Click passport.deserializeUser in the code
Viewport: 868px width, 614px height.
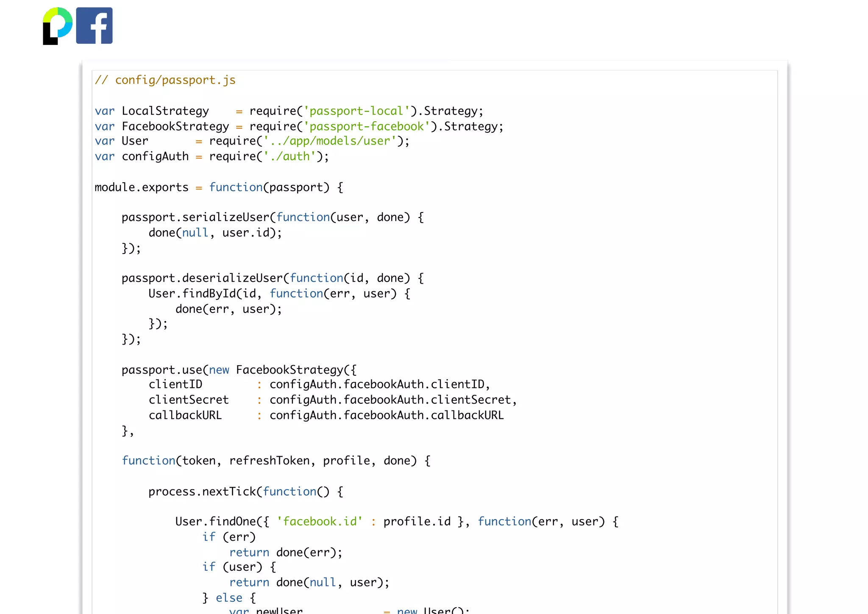(x=202, y=278)
